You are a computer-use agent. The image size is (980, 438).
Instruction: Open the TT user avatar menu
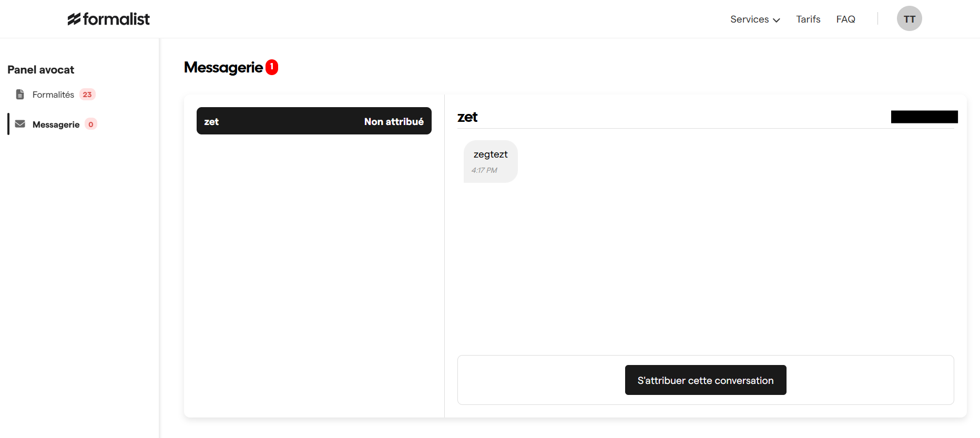[x=909, y=19]
